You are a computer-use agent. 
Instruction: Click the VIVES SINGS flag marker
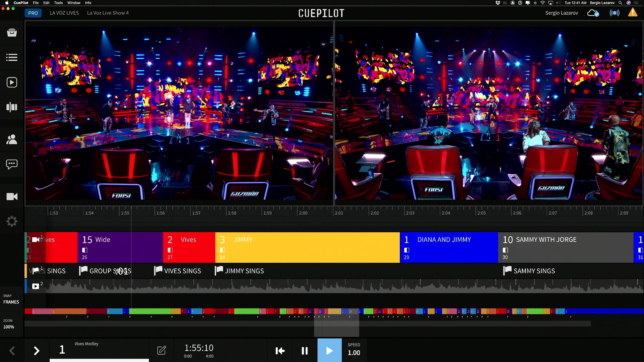tap(158, 270)
